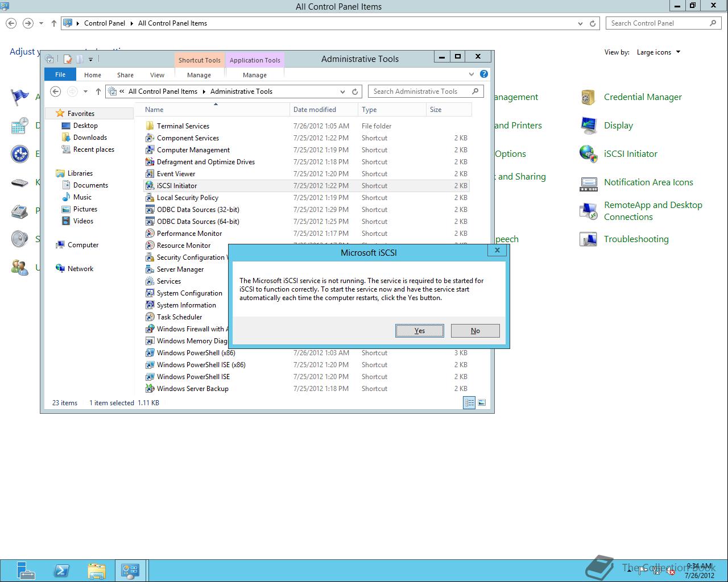Open the View by Large icons dropdown
This screenshot has width=728, height=582.
(x=659, y=52)
